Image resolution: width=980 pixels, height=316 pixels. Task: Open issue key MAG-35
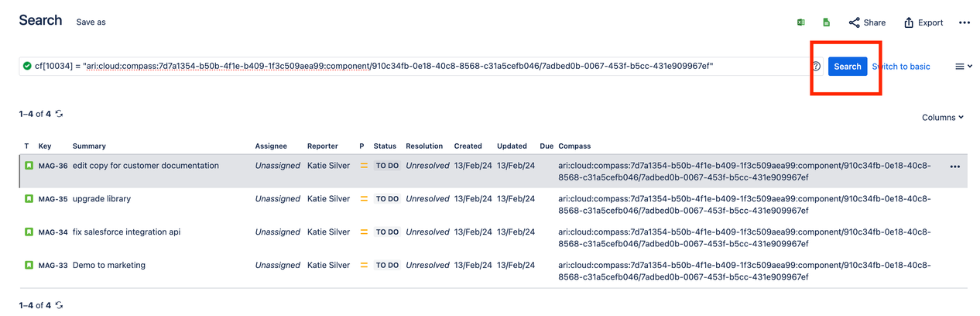pos(53,199)
